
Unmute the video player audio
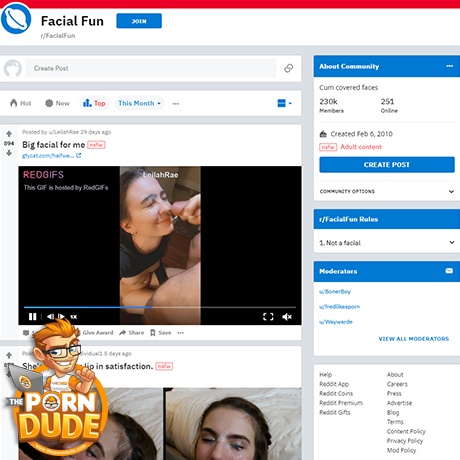coord(287,316)
